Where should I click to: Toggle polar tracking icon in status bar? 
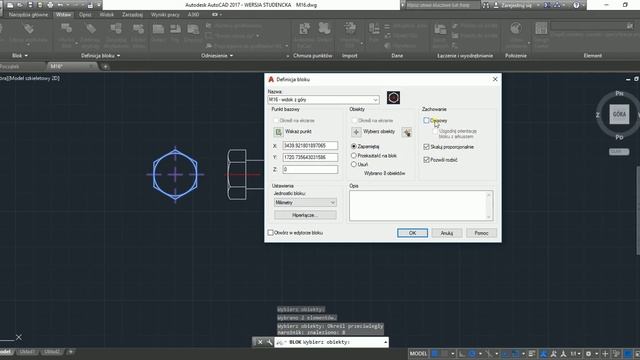(472, 353)
